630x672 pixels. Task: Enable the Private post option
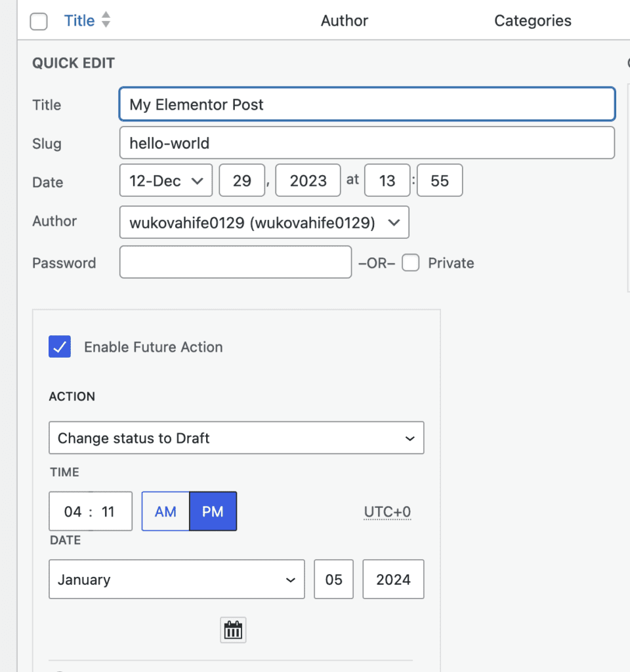click(x=411, y=262)
